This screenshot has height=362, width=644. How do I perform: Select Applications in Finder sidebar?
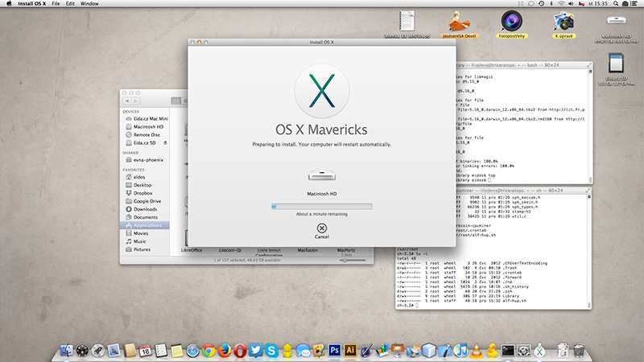pos(145,225)
